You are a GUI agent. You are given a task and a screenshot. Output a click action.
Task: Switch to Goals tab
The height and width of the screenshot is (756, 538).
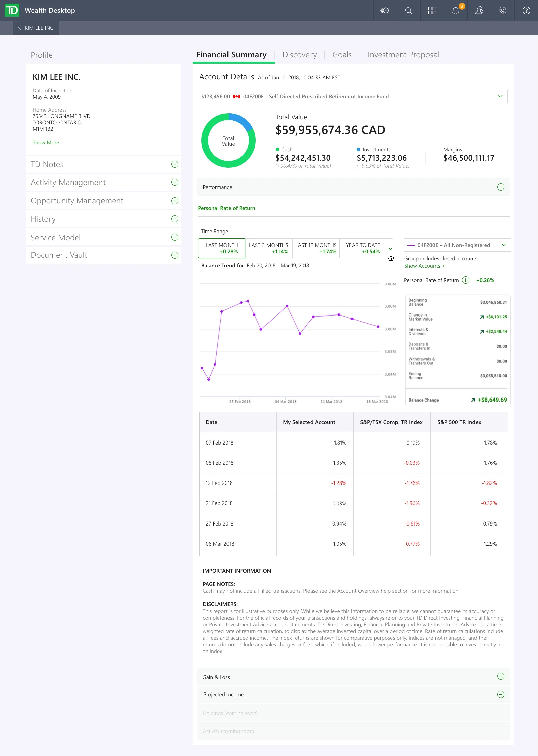point(342,55)
